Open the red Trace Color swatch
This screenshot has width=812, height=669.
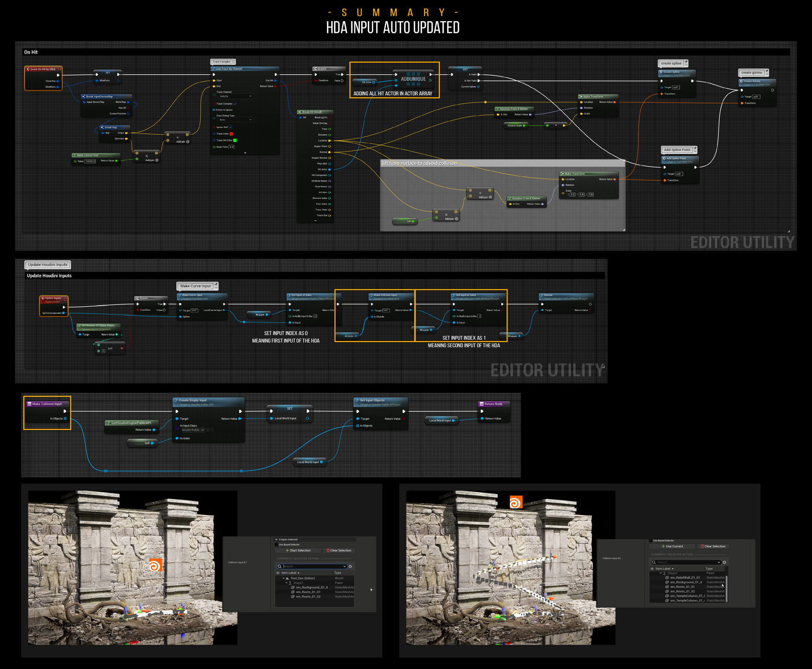[231, 134]
